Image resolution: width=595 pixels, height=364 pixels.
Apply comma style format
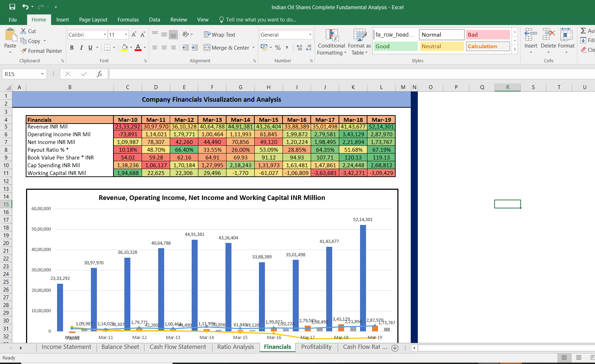coord(287,47)
